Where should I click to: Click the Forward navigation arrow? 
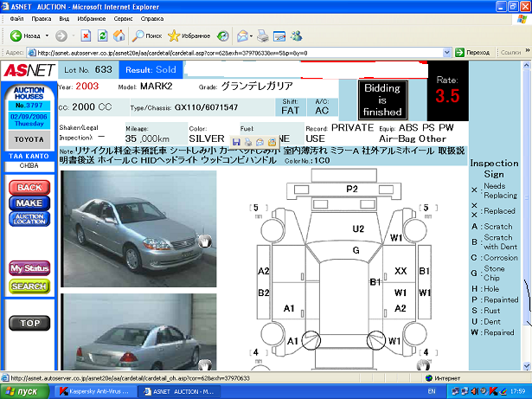click(x=61, y=35)
